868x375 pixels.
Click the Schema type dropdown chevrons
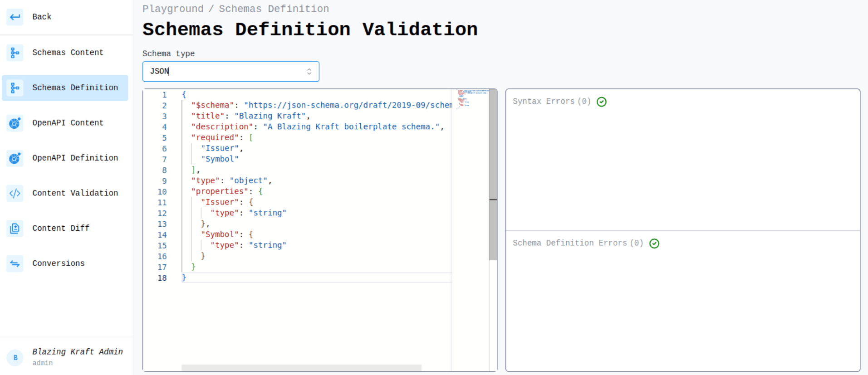[x=309, y=72]
